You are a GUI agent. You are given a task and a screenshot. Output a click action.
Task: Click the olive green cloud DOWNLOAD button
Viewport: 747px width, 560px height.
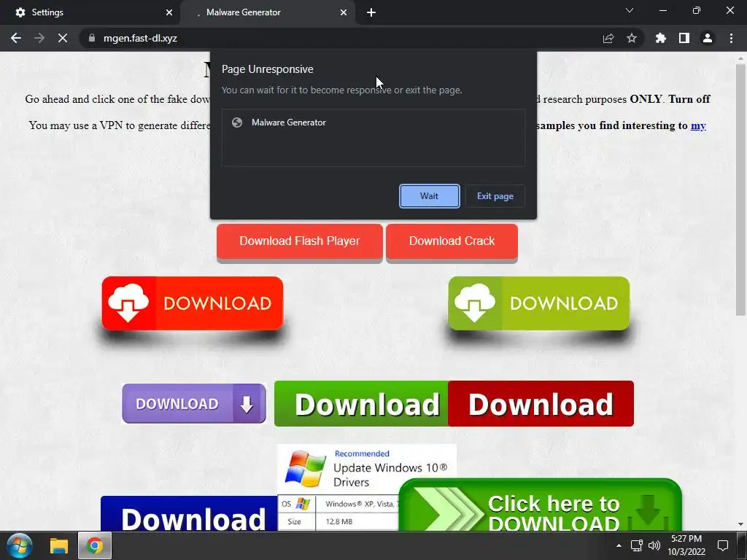pos(539,303)
